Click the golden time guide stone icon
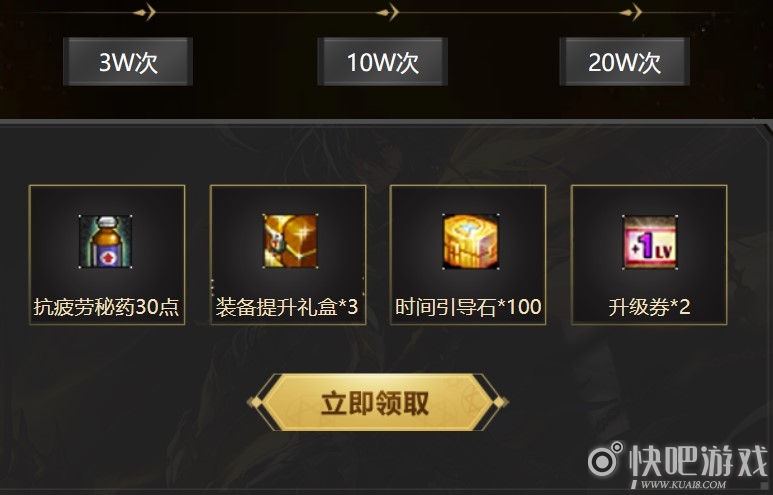Viewport: 773px width, 495px height. [471, 242]
